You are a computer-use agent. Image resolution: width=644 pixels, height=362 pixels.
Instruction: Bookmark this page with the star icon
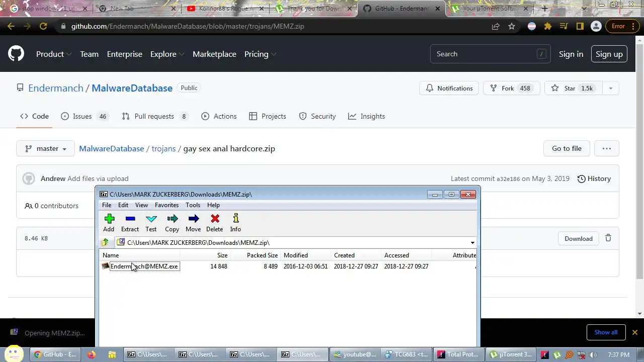point(512,26)
